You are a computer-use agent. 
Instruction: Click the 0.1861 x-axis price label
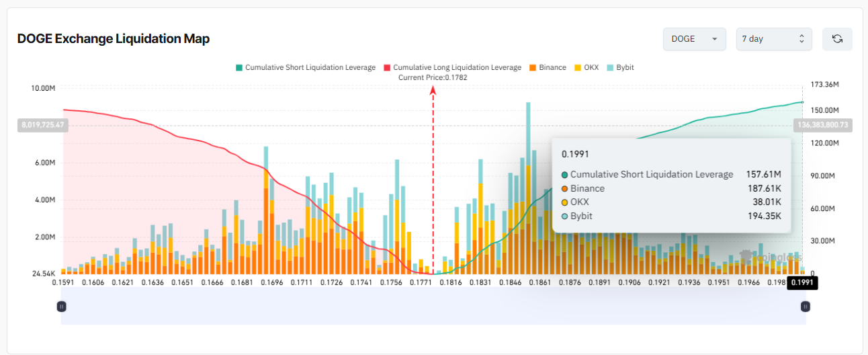tap(539, 283)
